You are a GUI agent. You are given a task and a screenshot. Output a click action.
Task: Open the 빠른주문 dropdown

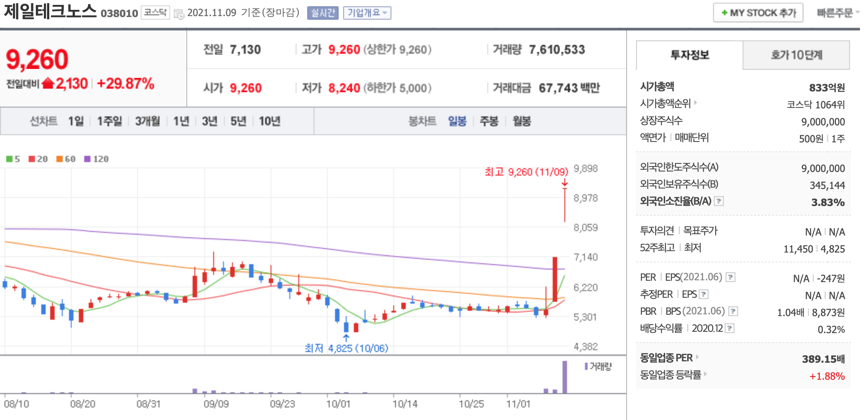(x=838, y=13)
